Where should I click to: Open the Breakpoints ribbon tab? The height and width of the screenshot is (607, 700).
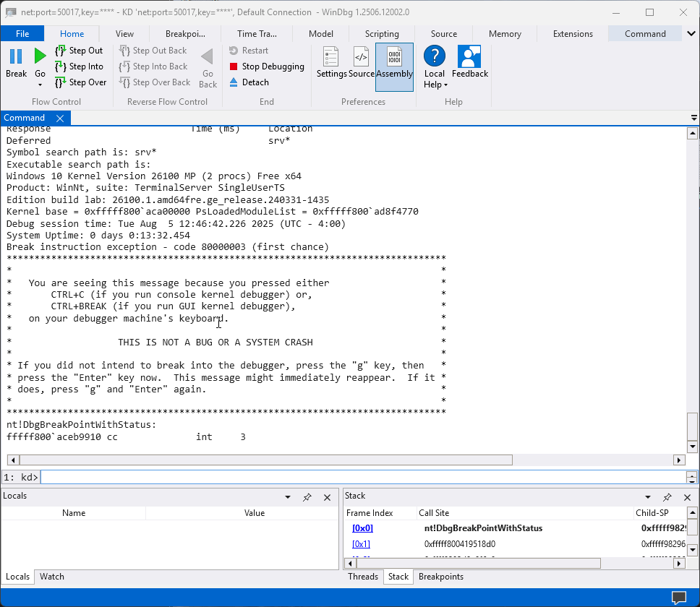185,34
